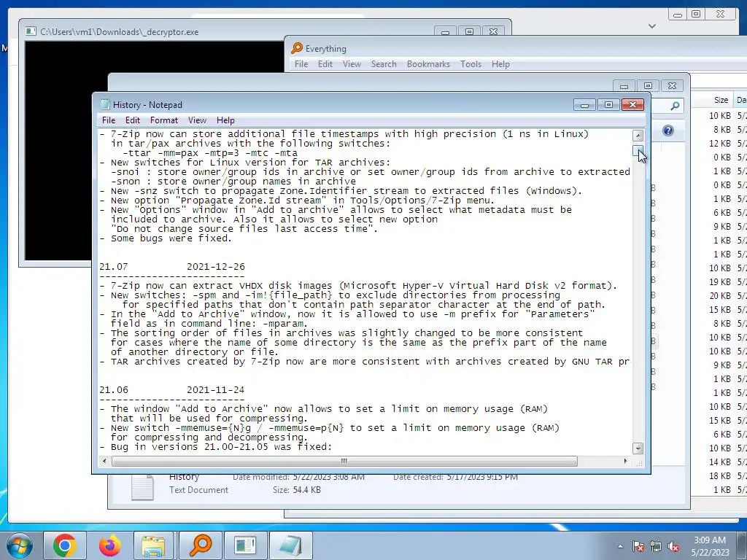747x560 pixels.
Task: Click the "2021-11-24" date in Notepad
Action: coord(216,390)
